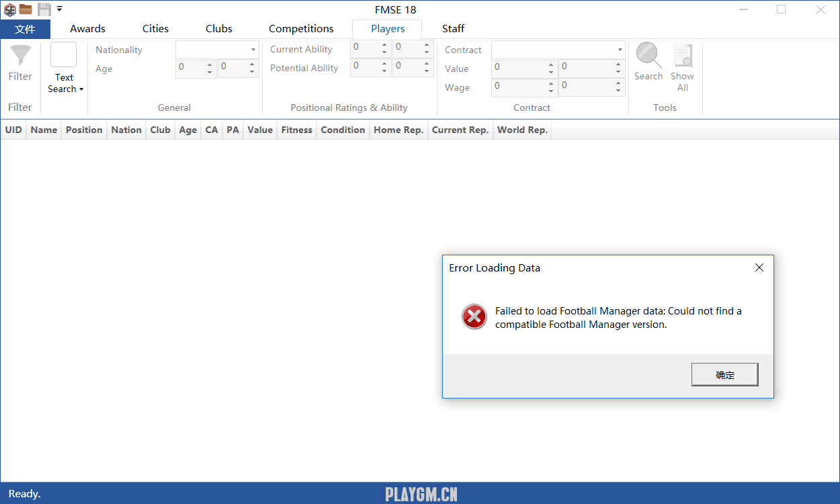The image size is (840, 504).
Task: Sort by Home Rep. column header
Action: pos(398,130)
